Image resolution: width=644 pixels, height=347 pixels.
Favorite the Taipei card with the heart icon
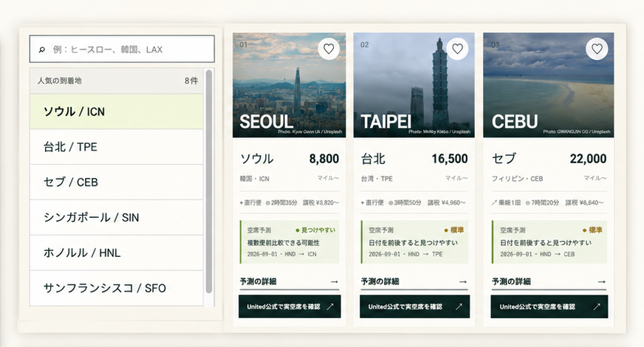click(x=458, y=49)
